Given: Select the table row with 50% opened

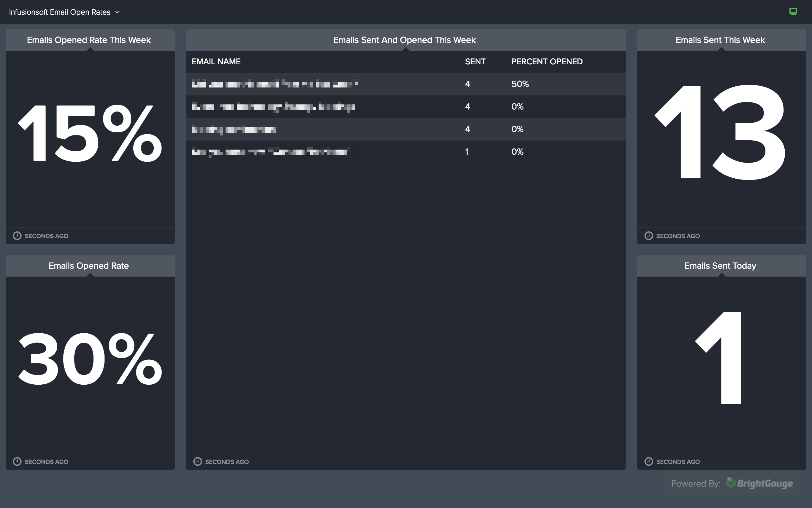Looking at the screenshot, I should click(x=406, y=84).
